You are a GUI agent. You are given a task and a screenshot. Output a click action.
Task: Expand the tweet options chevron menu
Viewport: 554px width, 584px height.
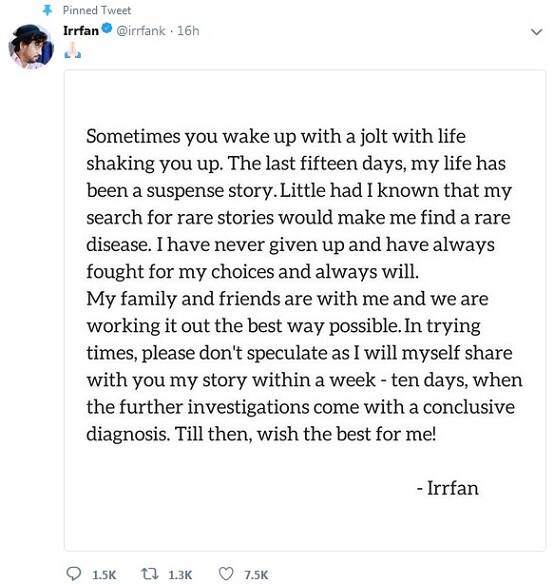coord(536,32)
